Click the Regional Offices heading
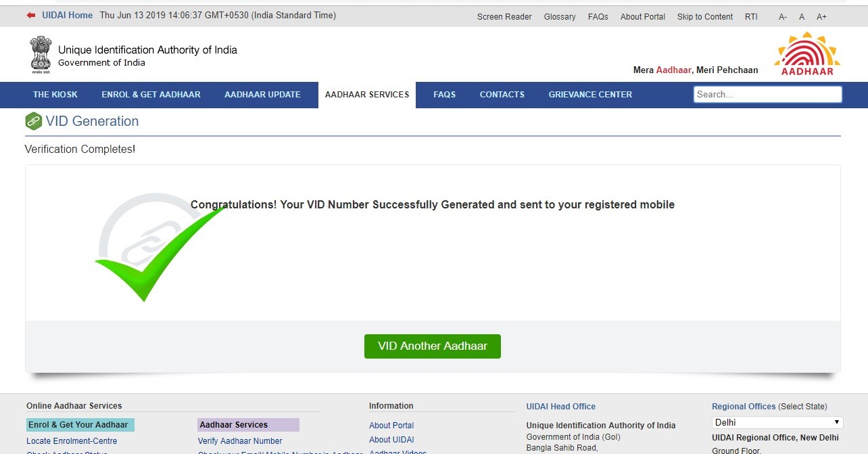 [x=744, y=407]
